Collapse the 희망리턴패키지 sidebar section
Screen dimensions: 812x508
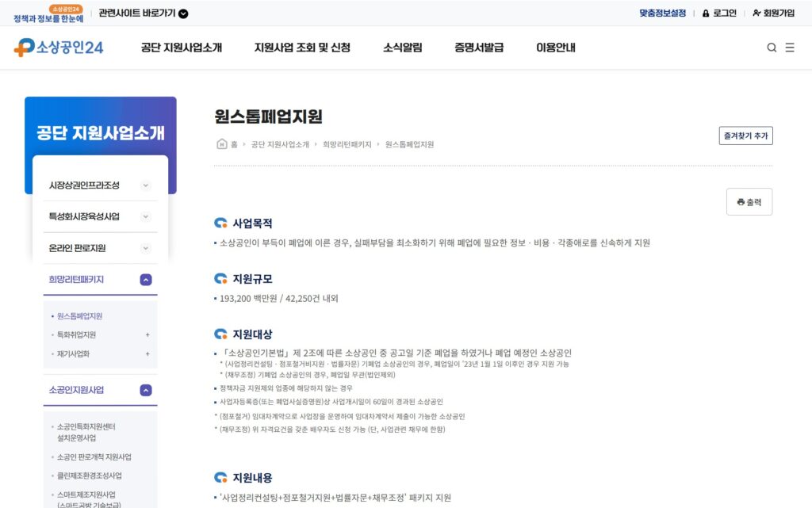tap(144, 280)
